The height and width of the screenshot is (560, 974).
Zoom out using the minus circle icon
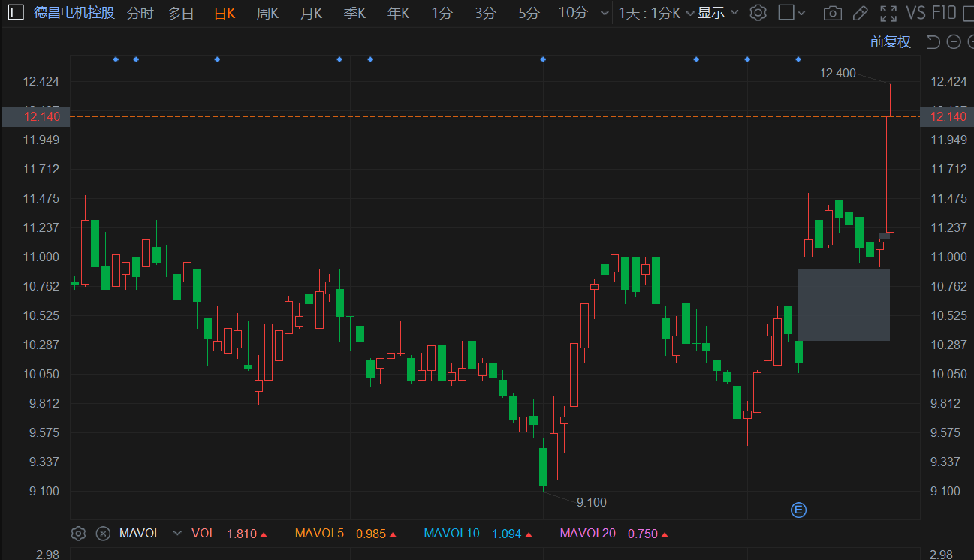click(x=953, y=41)
